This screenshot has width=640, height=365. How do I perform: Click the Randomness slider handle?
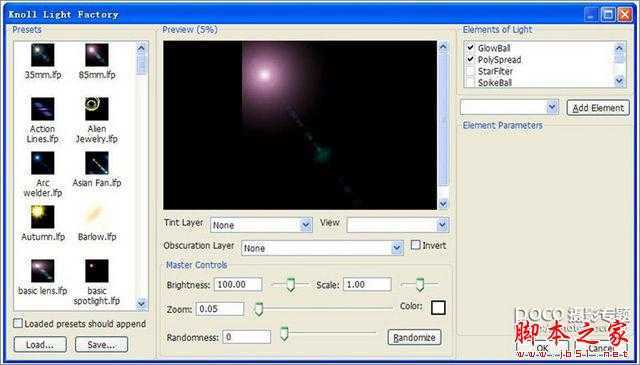click(284, 334)
